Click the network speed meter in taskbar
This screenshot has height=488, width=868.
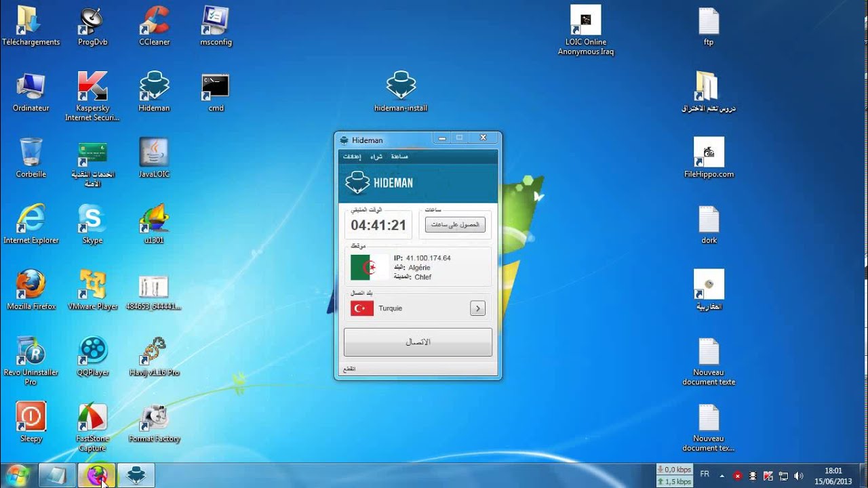click(x=675, y=475)
